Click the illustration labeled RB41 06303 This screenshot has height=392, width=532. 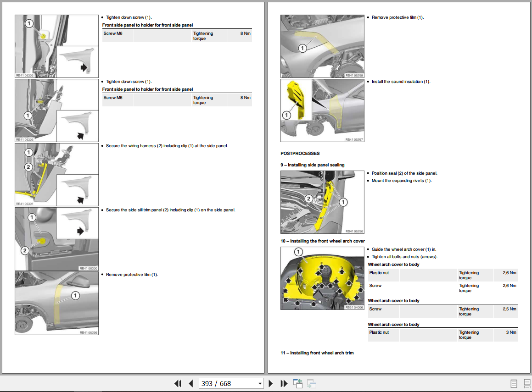coord(56,46)
